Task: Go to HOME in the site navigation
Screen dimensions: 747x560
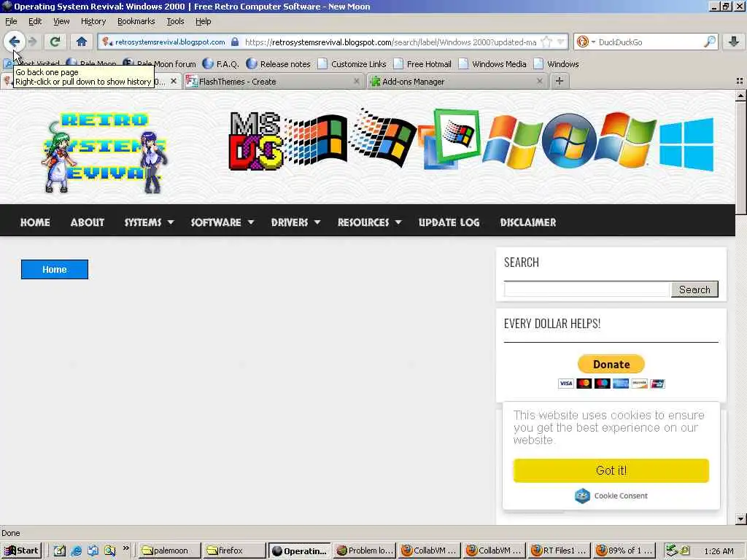Action: point(35,222)
